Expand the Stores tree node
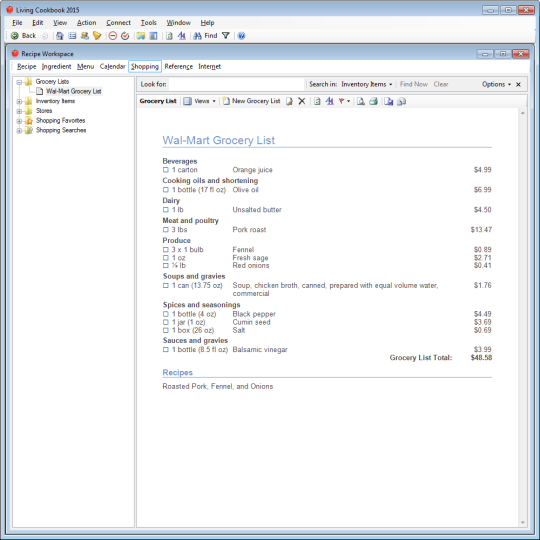This screenshot has height=540, width=540. pos(19,111)
